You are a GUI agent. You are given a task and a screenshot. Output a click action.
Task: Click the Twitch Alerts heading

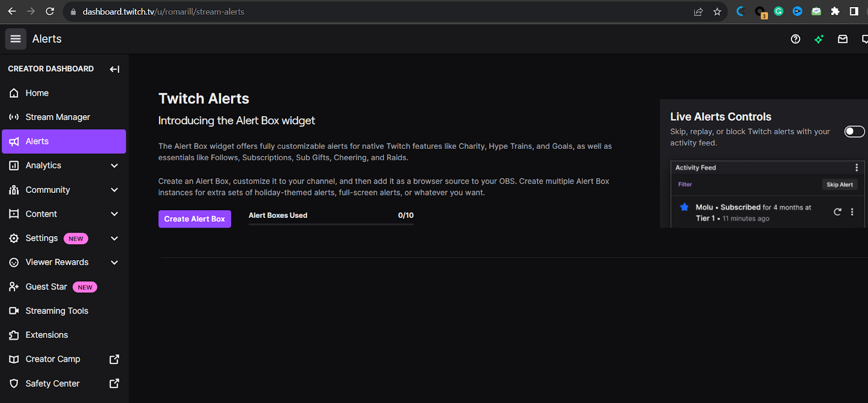[203, 98]
